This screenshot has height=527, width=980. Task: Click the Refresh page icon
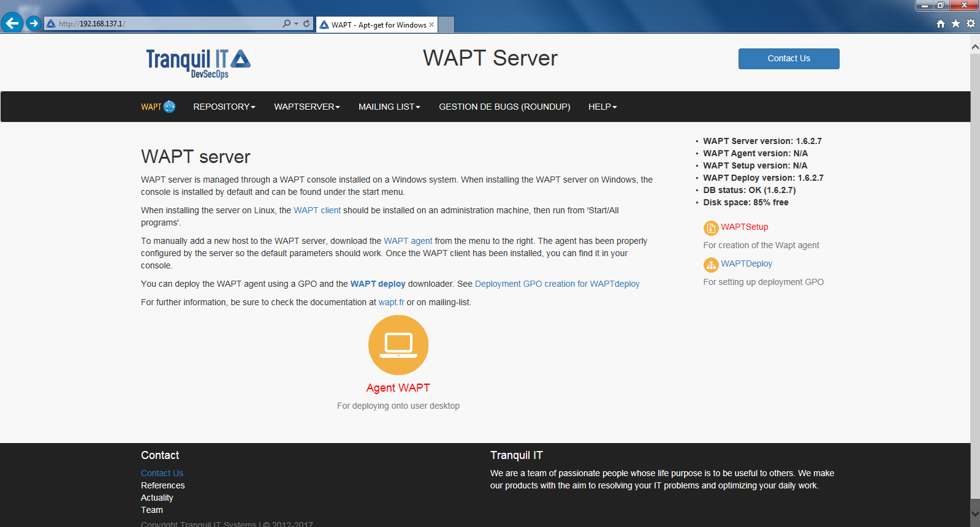(x=306, y=24)
